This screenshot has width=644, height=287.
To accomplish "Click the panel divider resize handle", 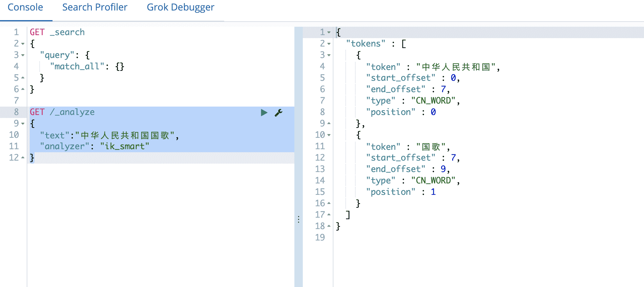I will point(299,219).
